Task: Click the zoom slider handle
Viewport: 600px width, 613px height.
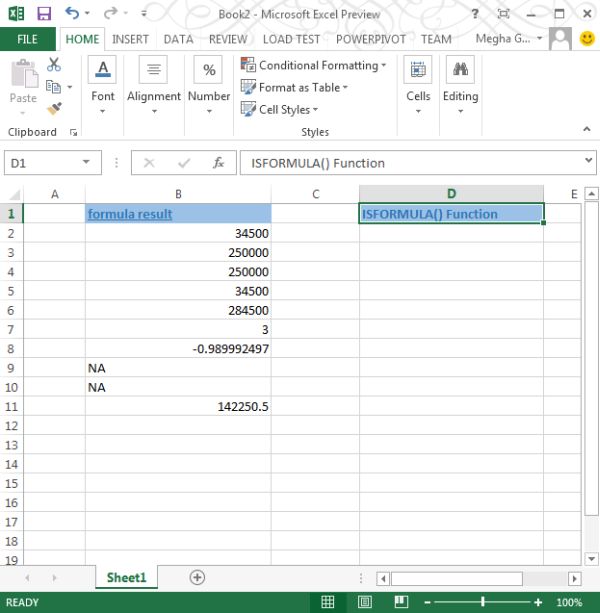Action: pos(483,602)
